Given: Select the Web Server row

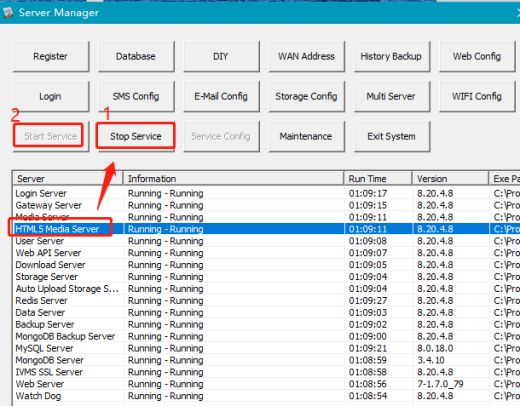Looking at the screenshot, I should [267, 384].
